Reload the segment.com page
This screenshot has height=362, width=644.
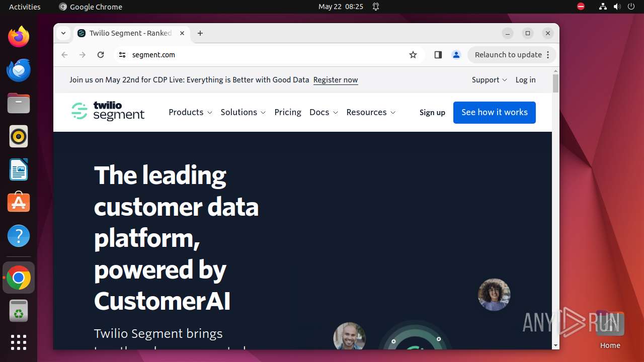click(101, 55)
